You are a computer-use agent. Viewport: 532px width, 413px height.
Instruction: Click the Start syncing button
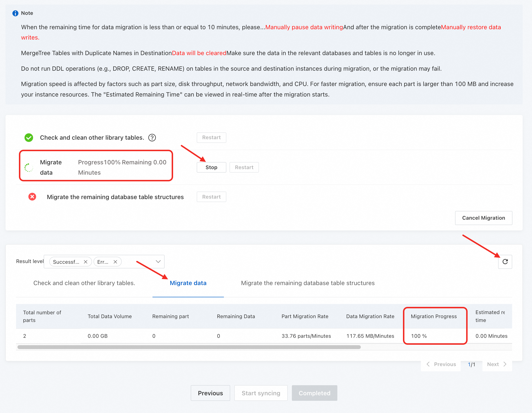coord(261,393)
